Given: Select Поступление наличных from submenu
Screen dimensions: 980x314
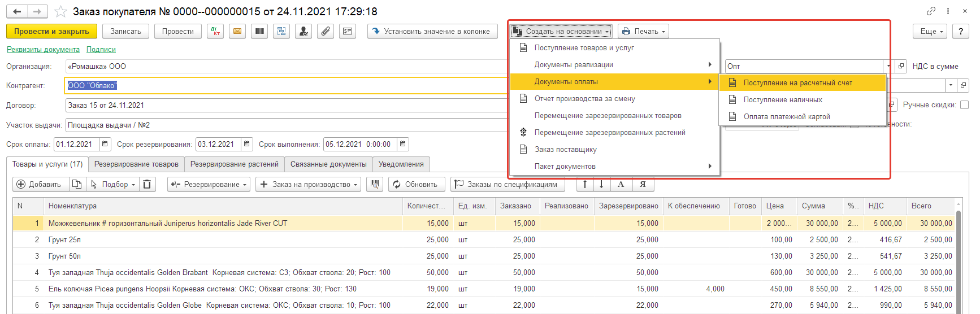Looking at the screenshot, I should pos(783,100).
